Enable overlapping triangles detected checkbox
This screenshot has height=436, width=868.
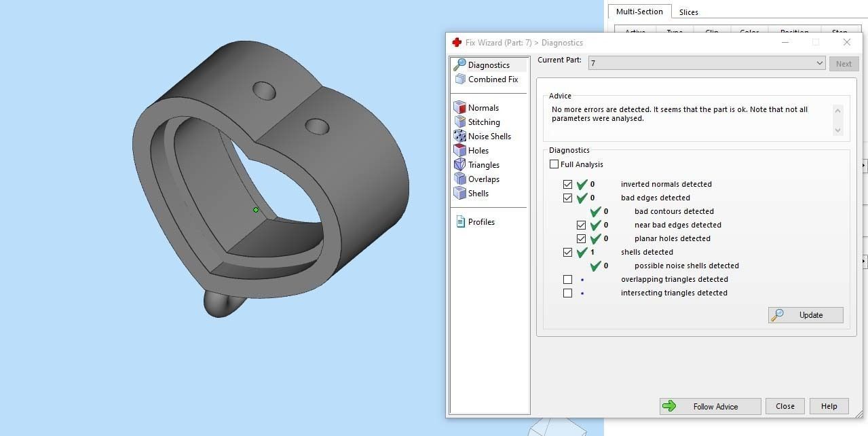(568, 279)
